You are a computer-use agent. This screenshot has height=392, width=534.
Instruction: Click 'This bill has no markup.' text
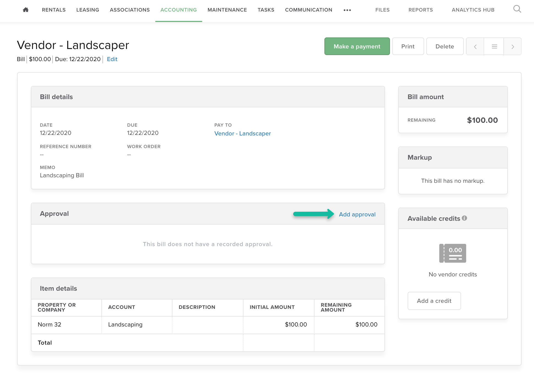[x=453, y=181]
